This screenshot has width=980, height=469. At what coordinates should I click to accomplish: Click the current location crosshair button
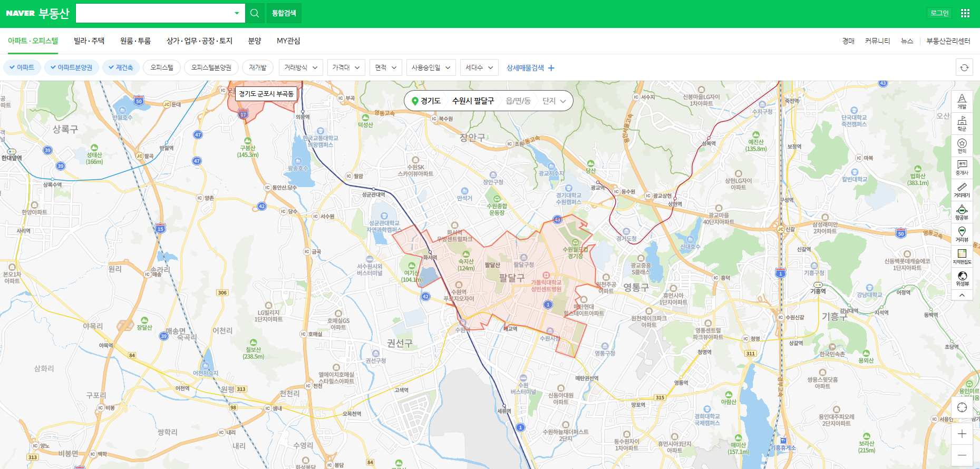[x=962, y=407]
